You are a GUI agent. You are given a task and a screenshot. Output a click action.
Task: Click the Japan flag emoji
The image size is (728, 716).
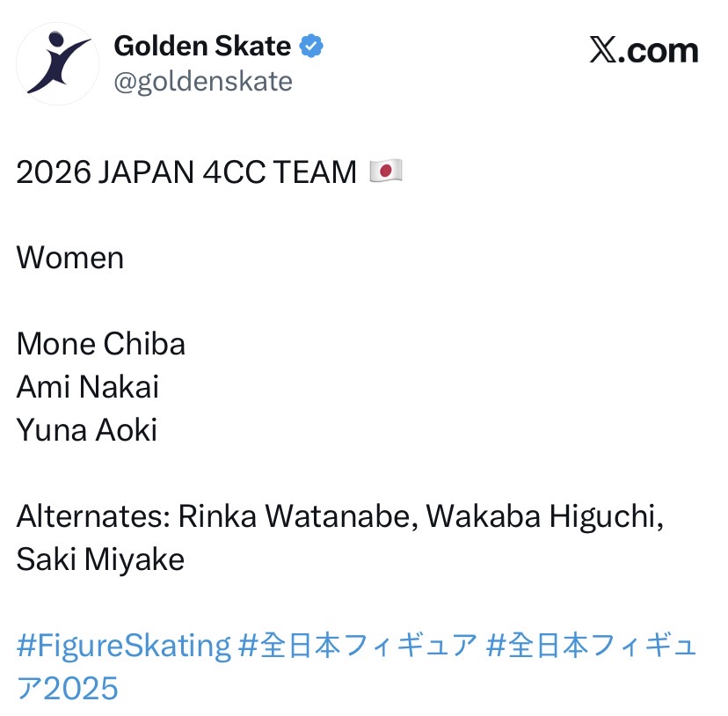385,172
